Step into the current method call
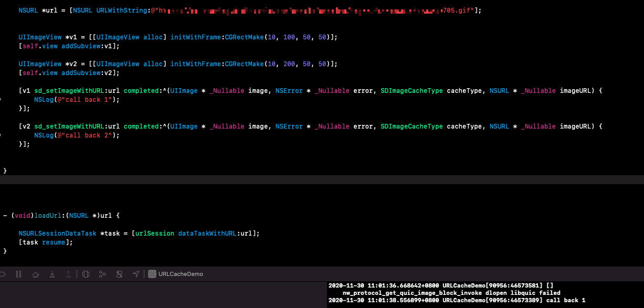Screen dimensions: 644x308 pos(52,274)
